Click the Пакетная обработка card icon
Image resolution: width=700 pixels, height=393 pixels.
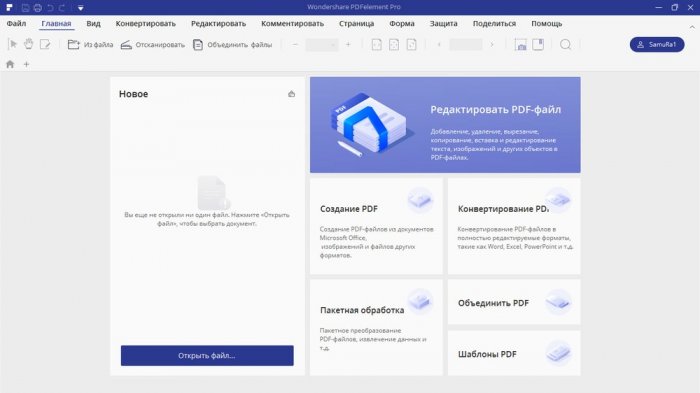point(420,301)
